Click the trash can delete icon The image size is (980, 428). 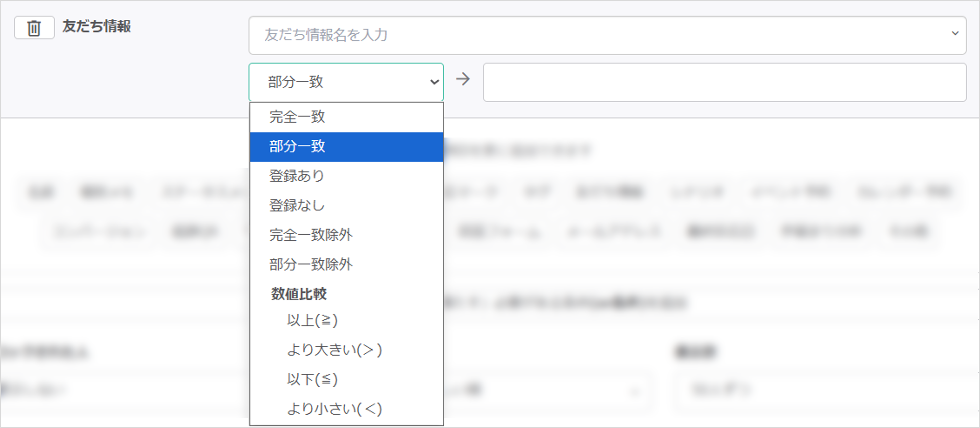34,28
